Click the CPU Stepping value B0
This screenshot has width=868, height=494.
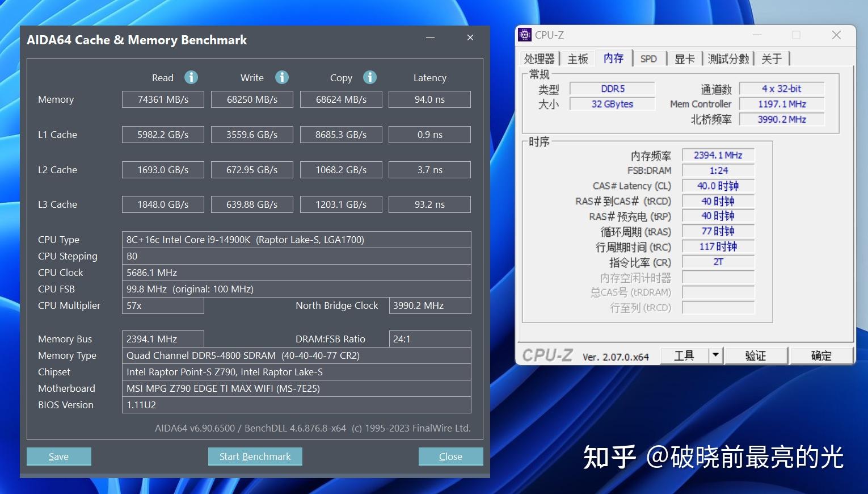point(297,256)
